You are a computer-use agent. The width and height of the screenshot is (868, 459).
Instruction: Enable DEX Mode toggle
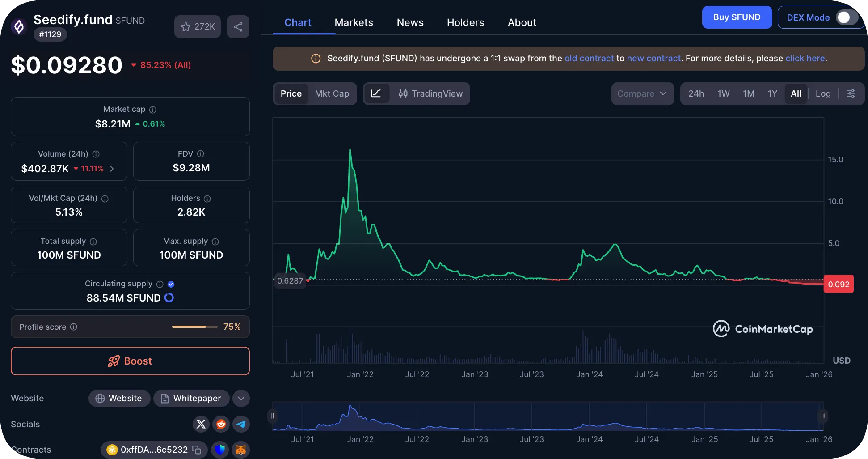pos(844,17)
